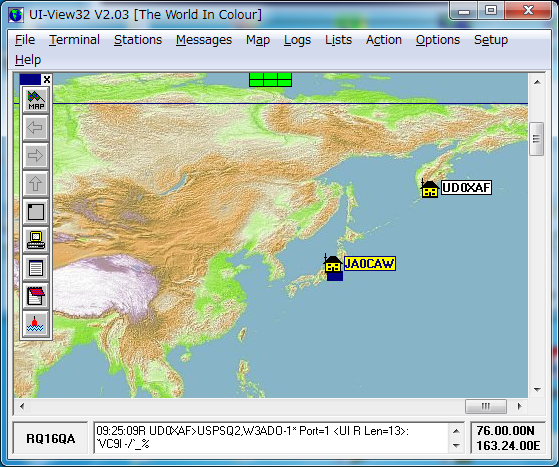Viewport: 559px width, 467px height.
Task: Click the up arrow map navigation icon
Action: 36,184
